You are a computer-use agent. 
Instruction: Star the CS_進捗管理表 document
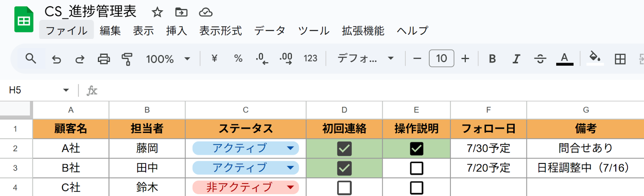click(157, 12)
